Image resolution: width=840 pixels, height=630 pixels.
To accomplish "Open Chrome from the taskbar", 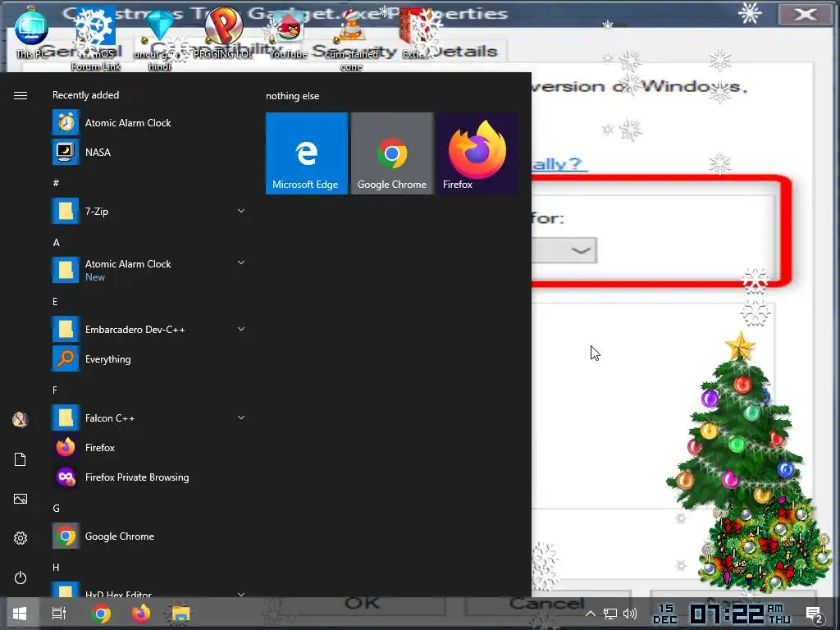I will [x=101, y=614].
